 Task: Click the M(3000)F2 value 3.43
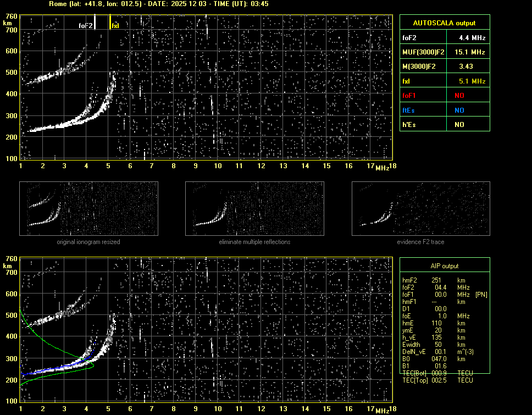(x=467, y=67)
